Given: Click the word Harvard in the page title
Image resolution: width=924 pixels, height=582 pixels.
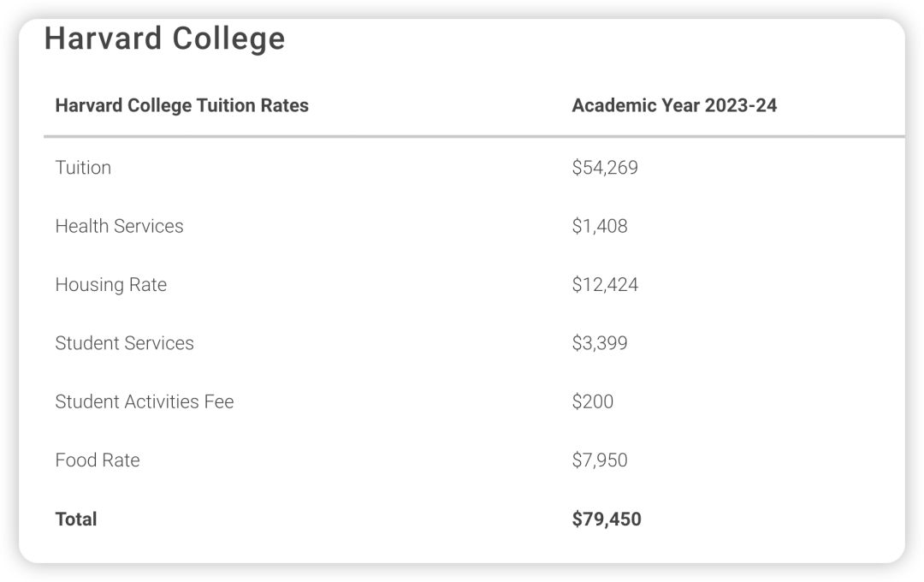Looking at the screenshot, I should coord(101,39).
